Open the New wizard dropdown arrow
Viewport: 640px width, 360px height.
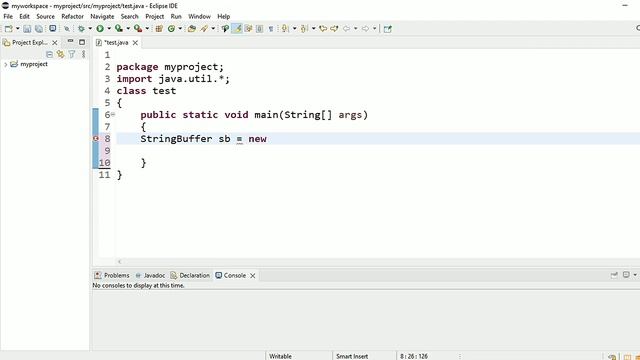tap(18, 29)
